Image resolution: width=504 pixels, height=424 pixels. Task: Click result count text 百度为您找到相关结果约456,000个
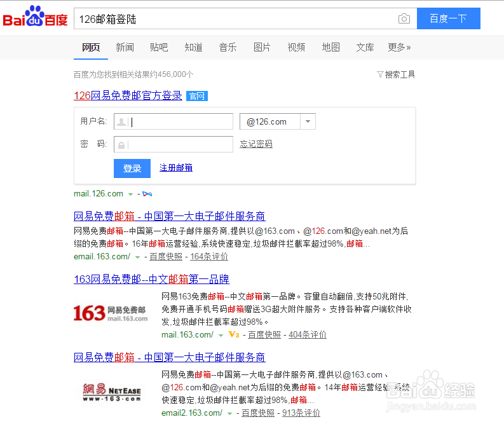[x=133, y=74]
